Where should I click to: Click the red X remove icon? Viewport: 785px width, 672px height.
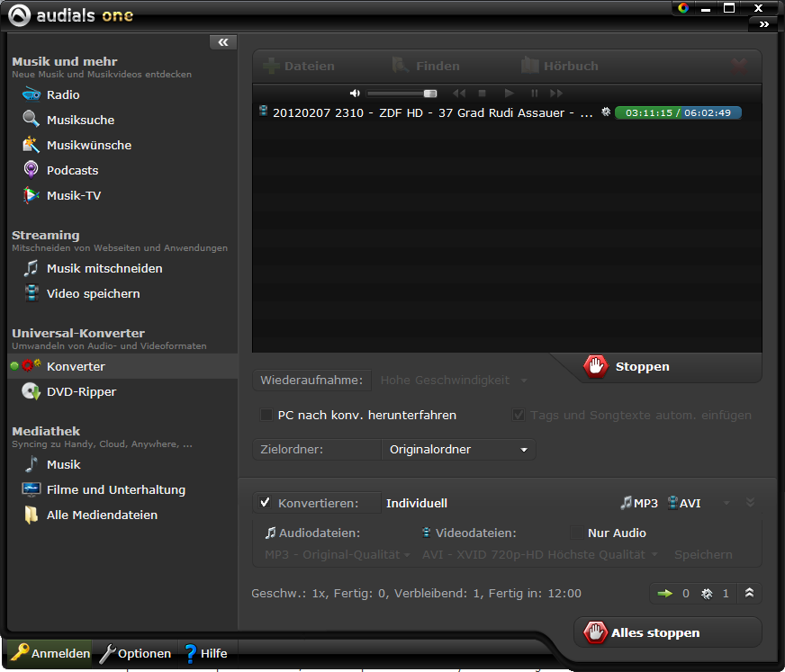coord(739,66)
